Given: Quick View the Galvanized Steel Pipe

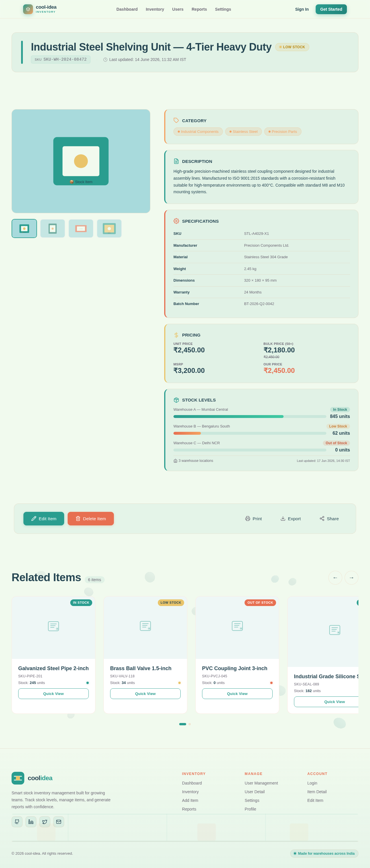Looking at the screenshot, I should 53,694.
